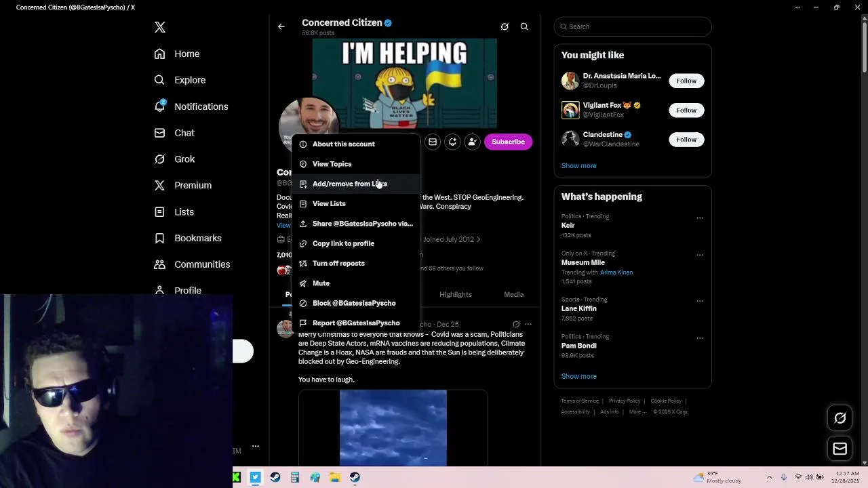Open the blue Twitter app in taskbar
Screen dimensions: 868x488
(255, 477)
